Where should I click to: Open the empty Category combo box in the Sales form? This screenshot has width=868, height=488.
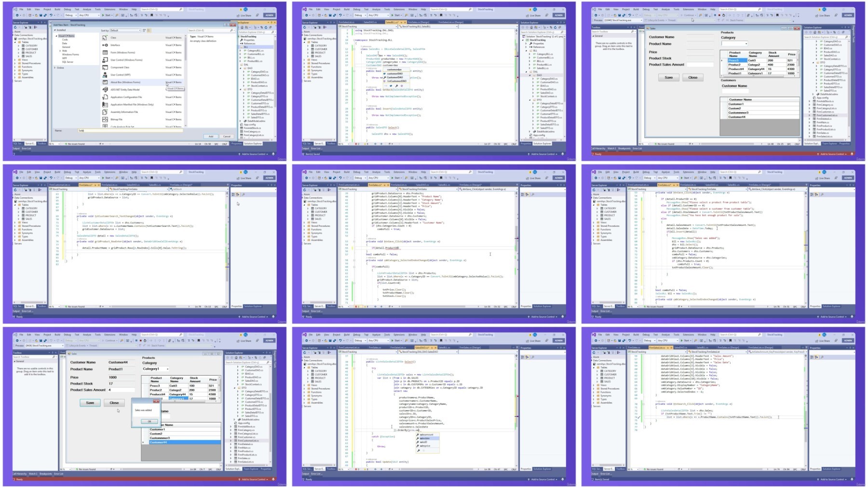[x=734, y=43]
